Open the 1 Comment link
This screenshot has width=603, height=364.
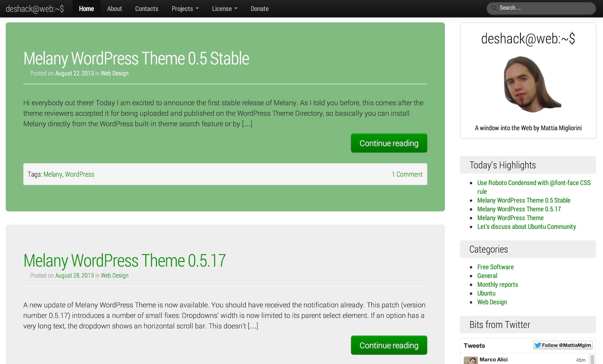[407, 174]
